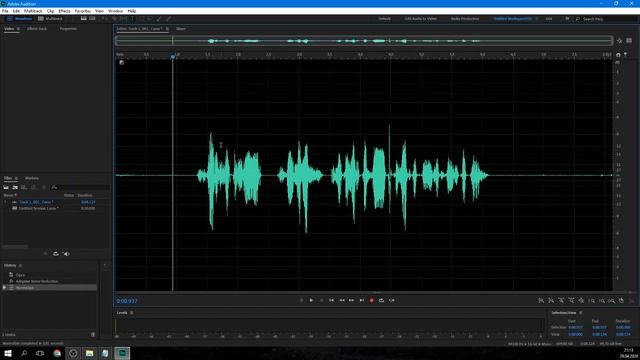Stop playback in the transport bar

301,300
